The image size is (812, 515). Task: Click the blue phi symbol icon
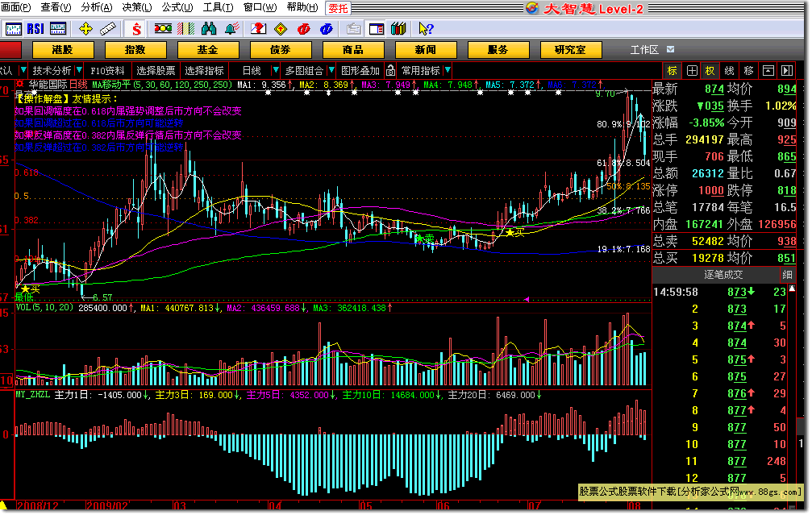(x=327, y=29)
